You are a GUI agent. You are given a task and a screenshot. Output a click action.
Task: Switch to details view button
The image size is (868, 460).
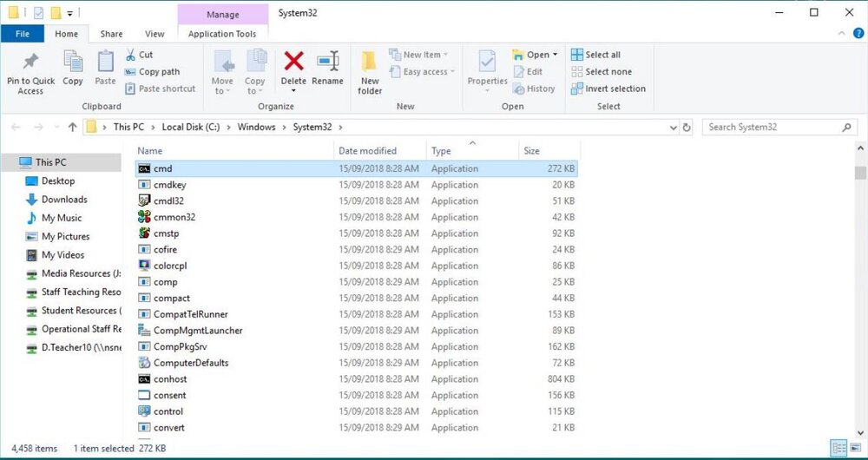coord(838,448)
